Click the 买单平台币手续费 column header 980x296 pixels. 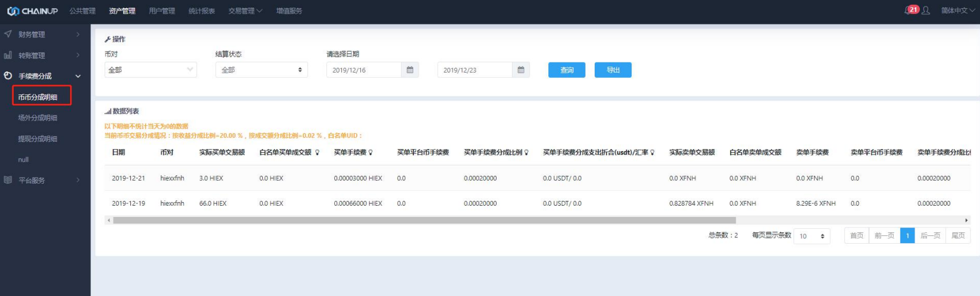click(423, 153)
